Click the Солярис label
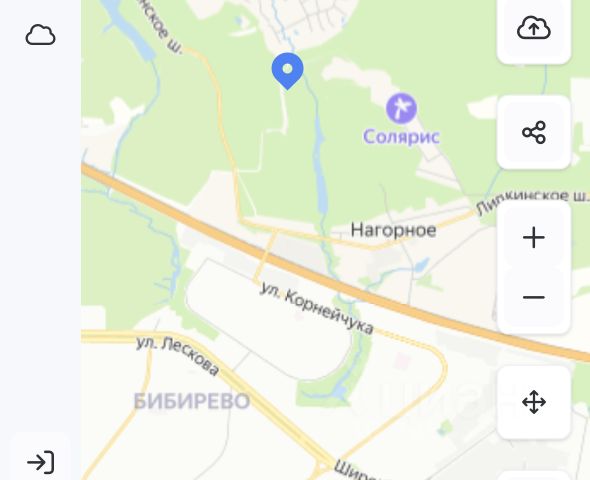Screen dimensions: 590x480 [401, 136]
